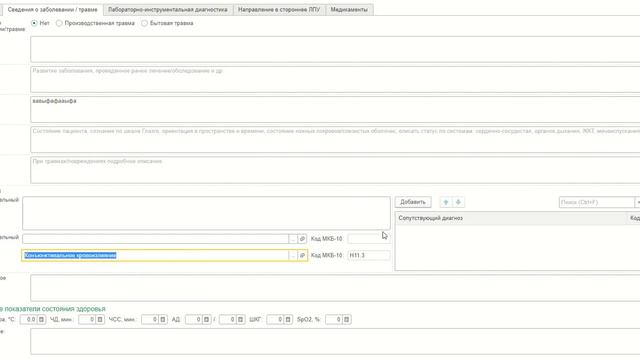Image resolution: width=640 pixels, height=360 pixels.
Task: Open calculator for the second АД field
Action: pyautogui.click(x=240, y=320)
